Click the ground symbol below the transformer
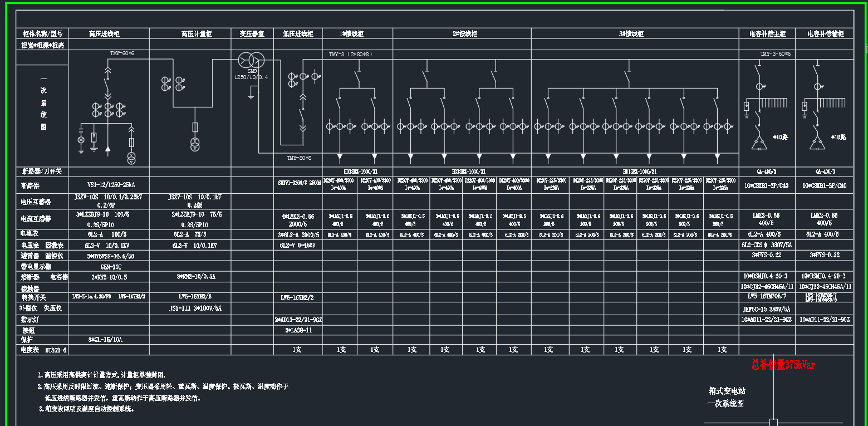This screenshot has height=426, width=868. [x=251, y=96]
